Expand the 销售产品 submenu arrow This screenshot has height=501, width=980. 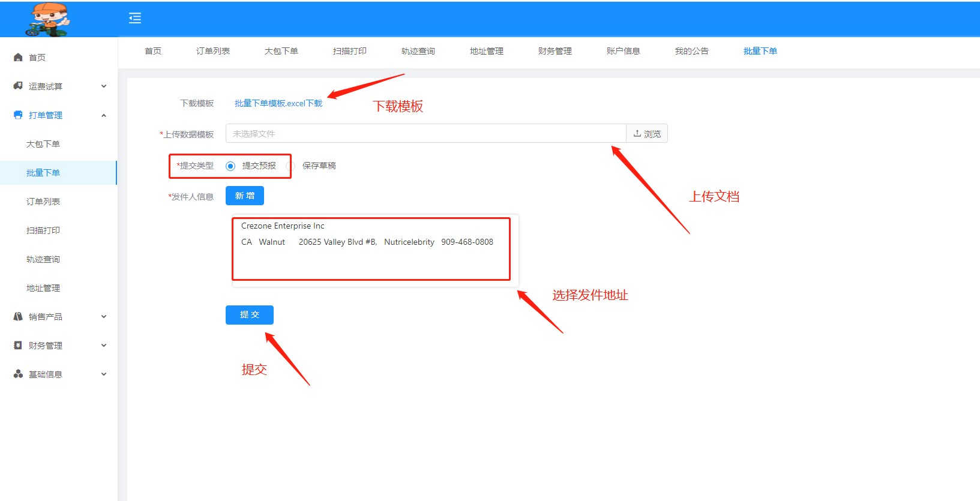pyautogui.click(x=104, y=317)
